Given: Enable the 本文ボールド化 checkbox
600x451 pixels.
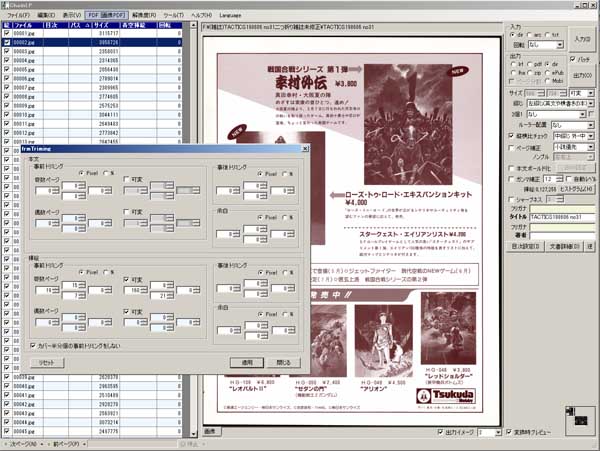Looking at the screenshot, I should click(511, 168).
